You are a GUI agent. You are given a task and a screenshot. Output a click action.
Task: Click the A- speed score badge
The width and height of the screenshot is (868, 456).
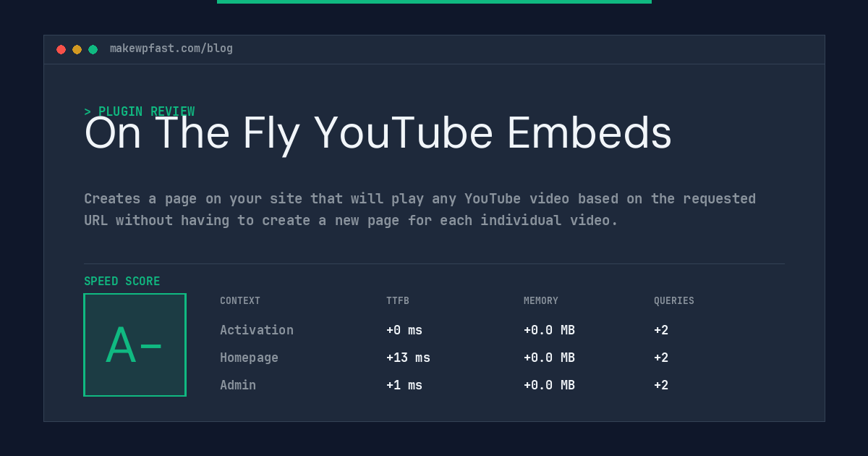135,345
